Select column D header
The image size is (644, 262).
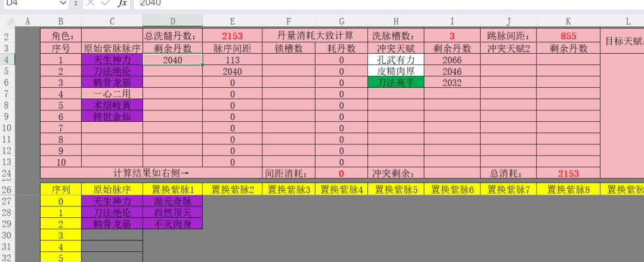(x=172, y=21)
